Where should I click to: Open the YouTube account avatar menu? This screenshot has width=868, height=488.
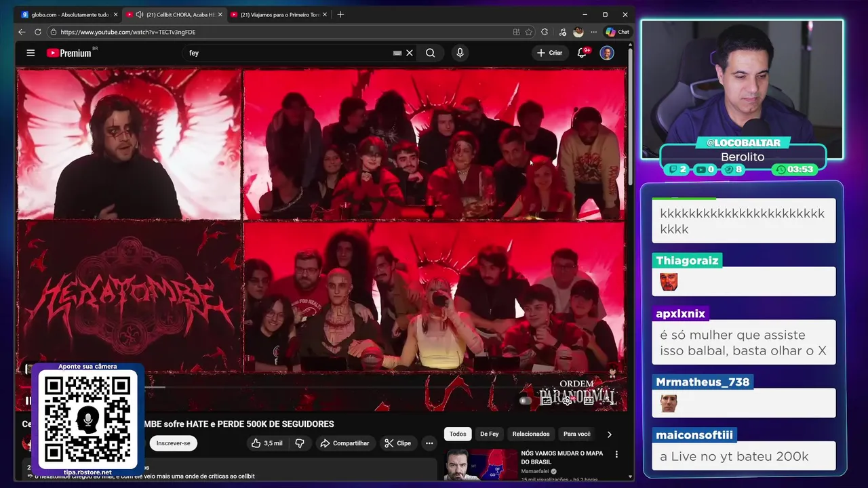pyautogui.click(x=607, y=53)
